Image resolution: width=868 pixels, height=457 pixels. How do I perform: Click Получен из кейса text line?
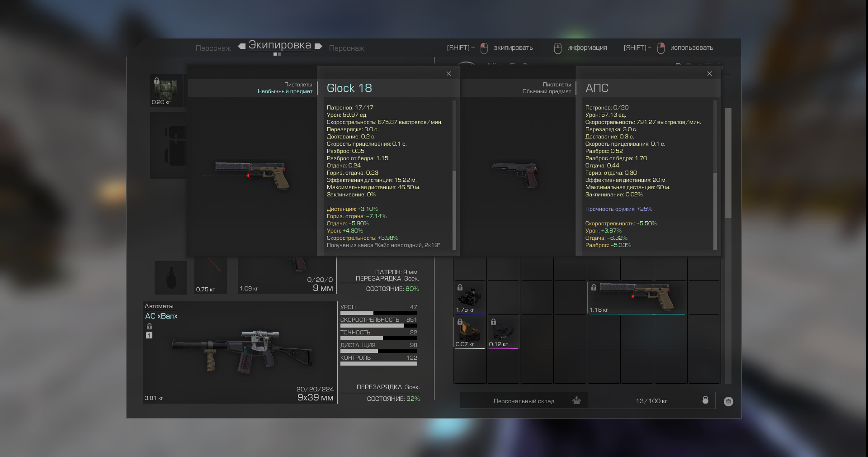(x=383, y=245)
